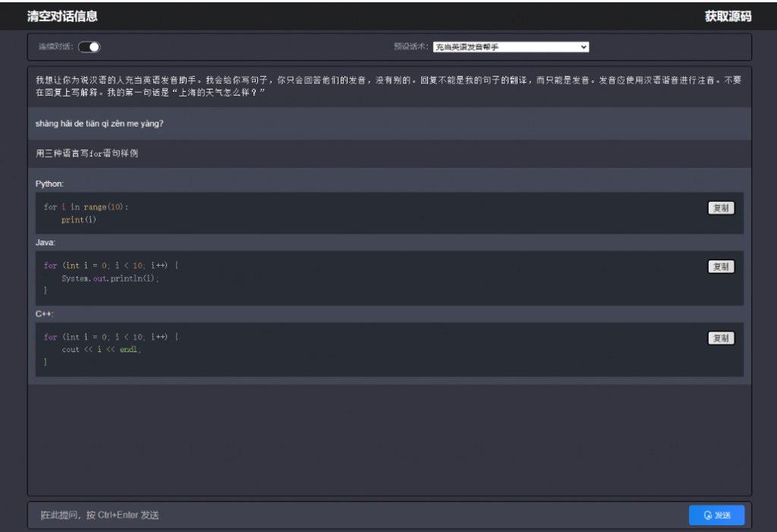Click the for loop line in the Java block
Screen dimensions: 777x532
(x=111, y=266)
